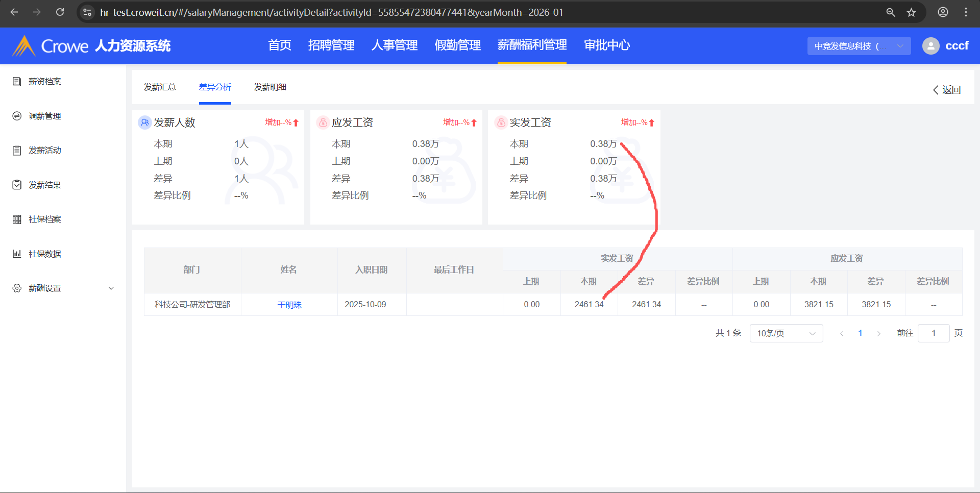
Task: Click the 薪酬设置 gear icon
Action: pyautogui.click(x=17, y=288)
